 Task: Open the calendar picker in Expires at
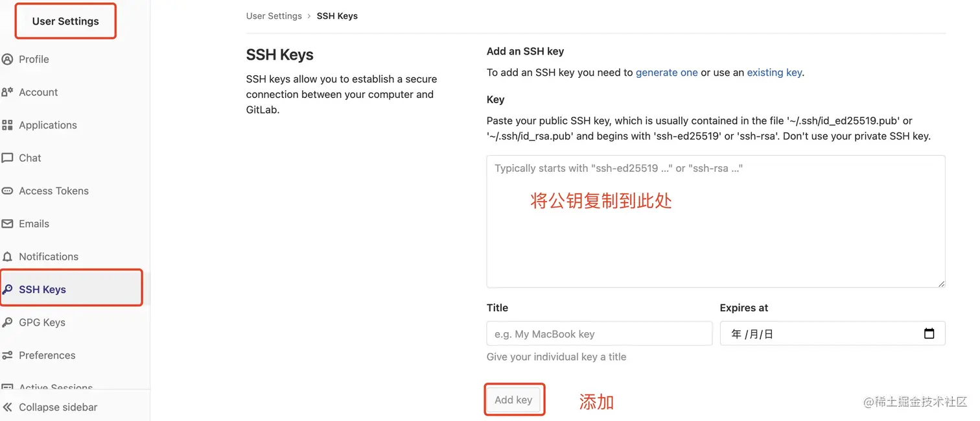(x=929, y=333)
